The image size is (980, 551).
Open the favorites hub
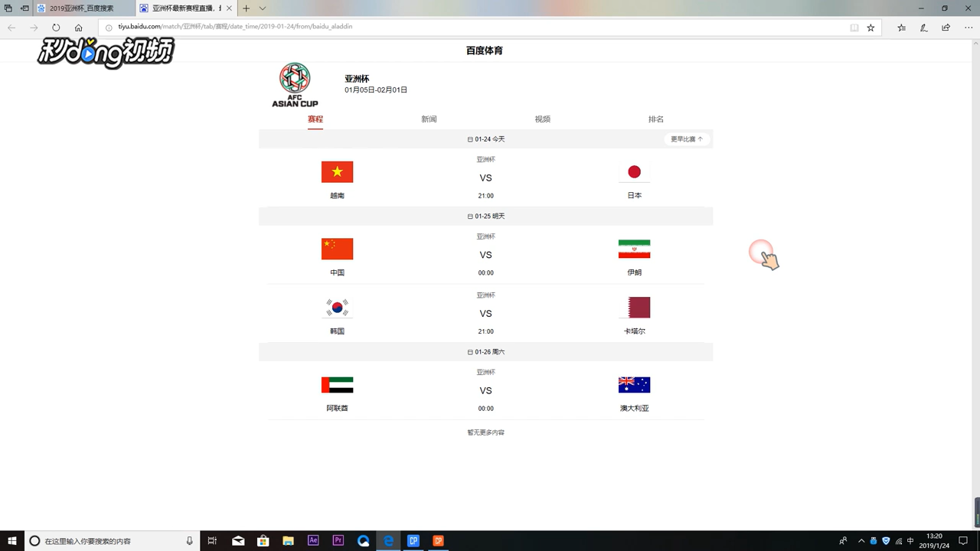[x=901, y=28]
